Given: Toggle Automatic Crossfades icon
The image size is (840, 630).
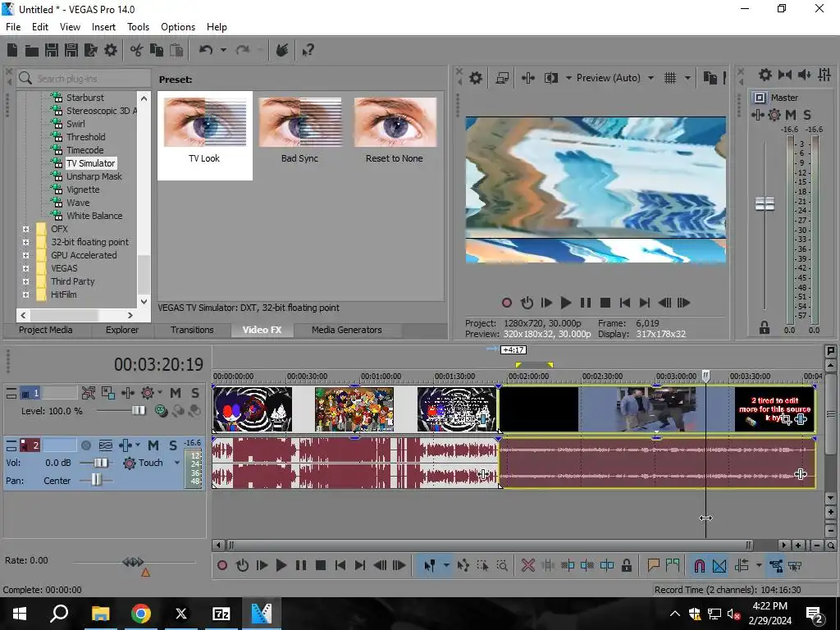Looking at the screenshot, I should click(x=719, y=565).
